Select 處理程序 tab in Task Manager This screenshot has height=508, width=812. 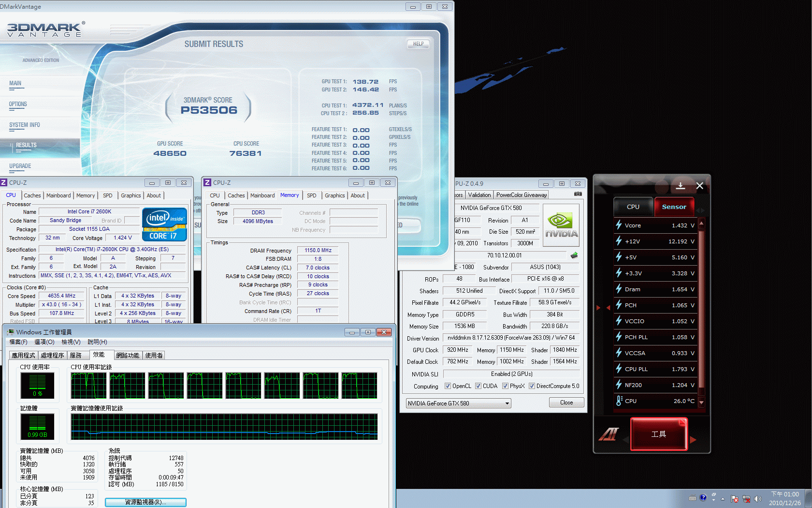[x=52, y=355]
